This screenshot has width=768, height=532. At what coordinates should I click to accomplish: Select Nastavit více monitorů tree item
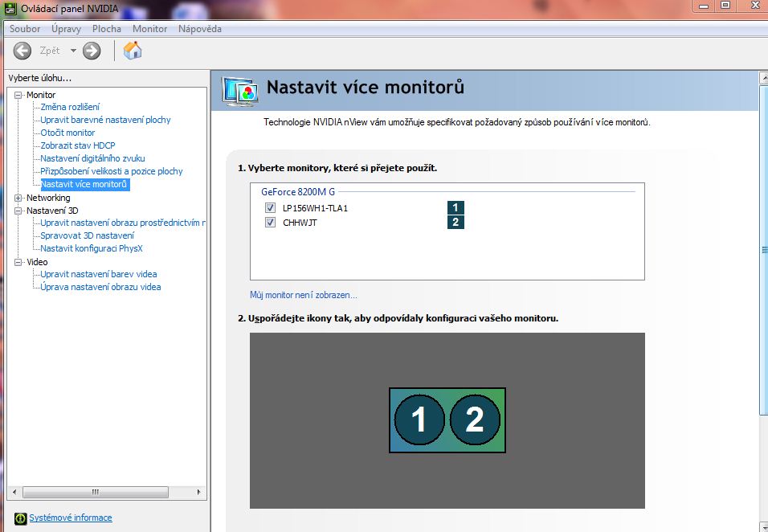pos(85,184)
